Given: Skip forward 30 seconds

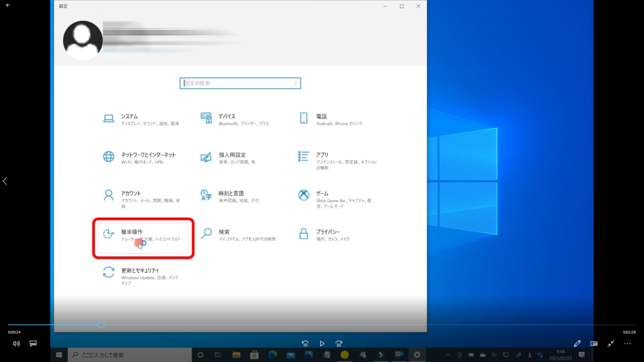Looking at the screenshot, I should (339, 344).
